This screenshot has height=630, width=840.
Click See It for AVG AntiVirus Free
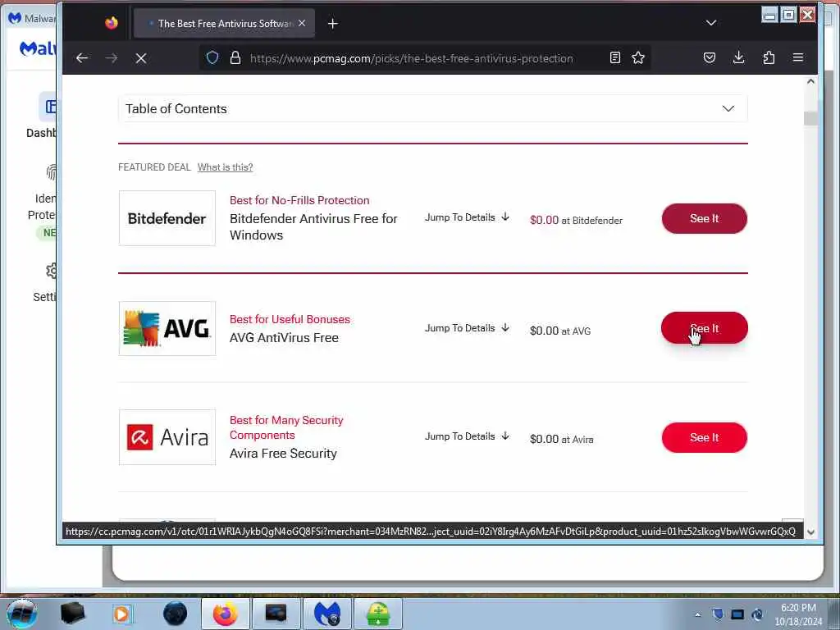click(704, 328)
